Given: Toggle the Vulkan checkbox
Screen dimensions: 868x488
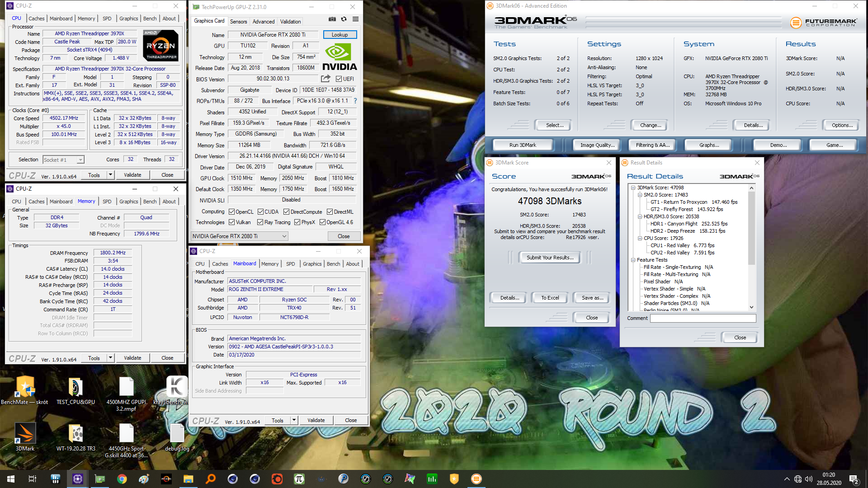Looking at the screenshot, I should [x=231, y=222].
